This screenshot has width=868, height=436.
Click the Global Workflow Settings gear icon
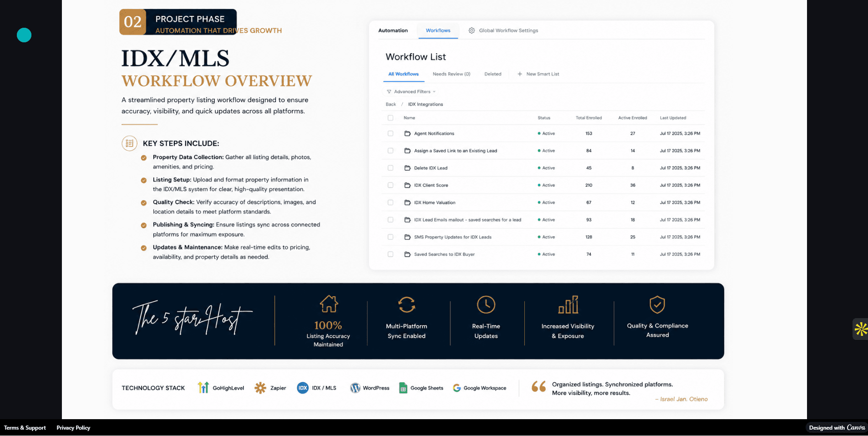pyautogui.click(x=472, y=30)
